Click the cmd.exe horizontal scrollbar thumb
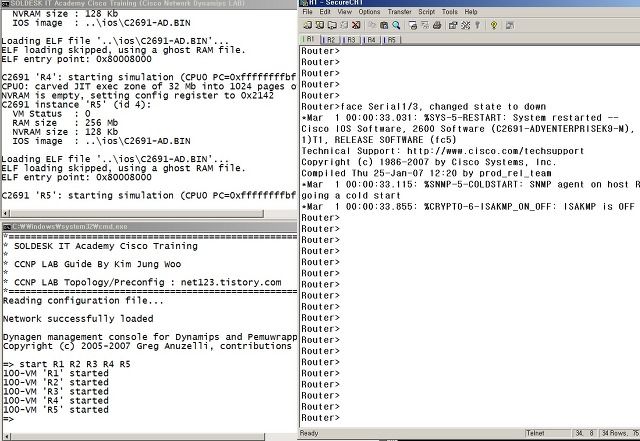 [x=136, y=437]
